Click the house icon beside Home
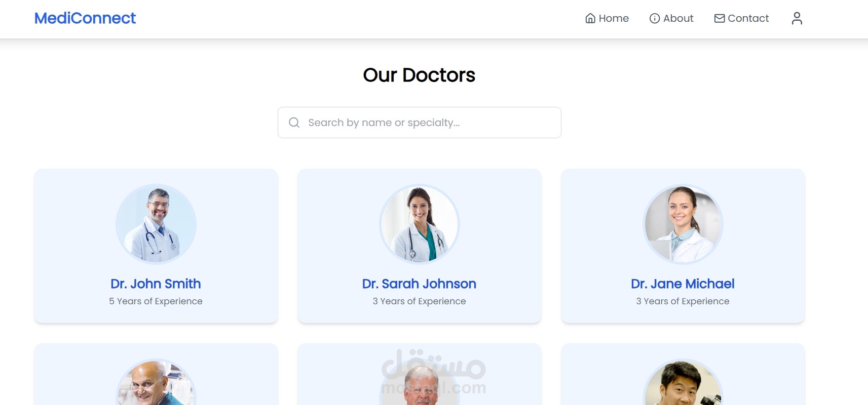868x405 pixels. click(590, 18)
